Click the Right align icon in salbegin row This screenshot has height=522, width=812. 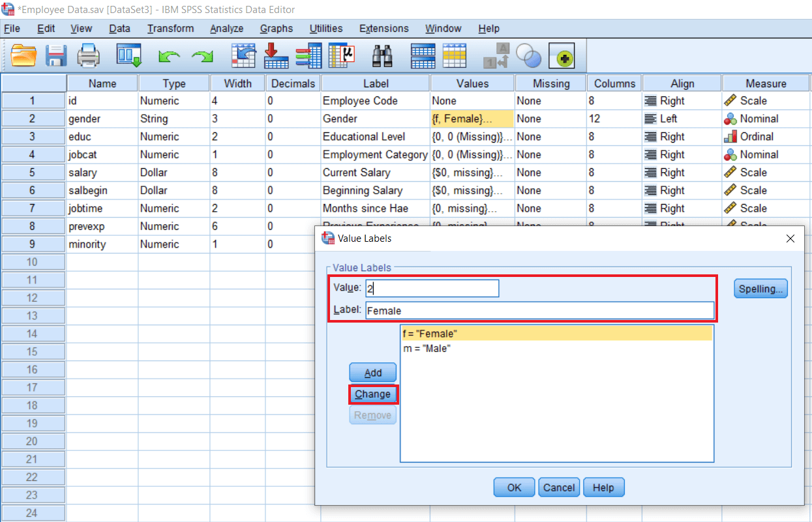(x=651, y=190)
